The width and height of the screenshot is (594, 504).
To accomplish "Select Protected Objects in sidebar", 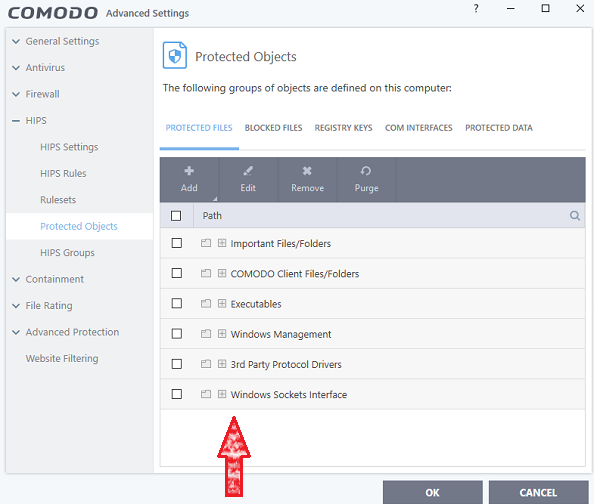I will click(x=79, y=226).
